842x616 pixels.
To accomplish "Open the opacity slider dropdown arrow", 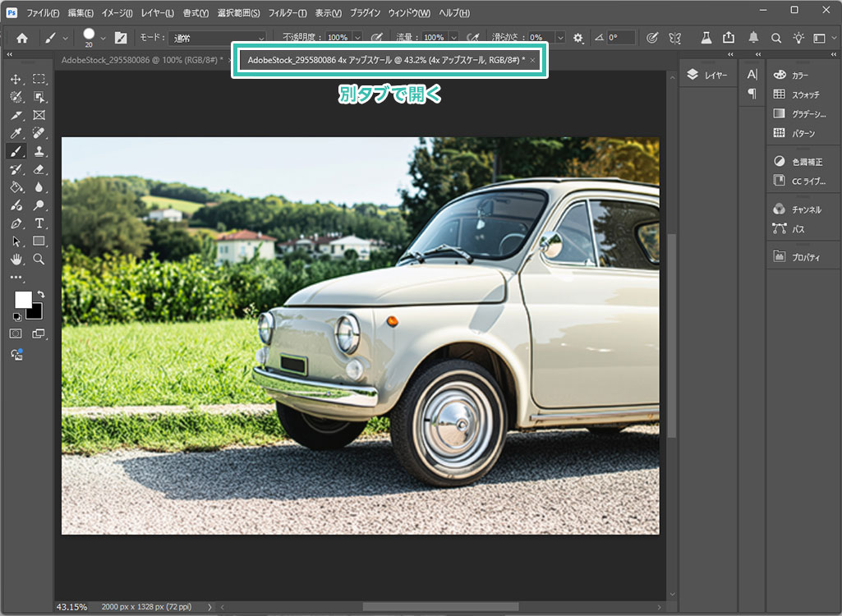I will point(357,38).
